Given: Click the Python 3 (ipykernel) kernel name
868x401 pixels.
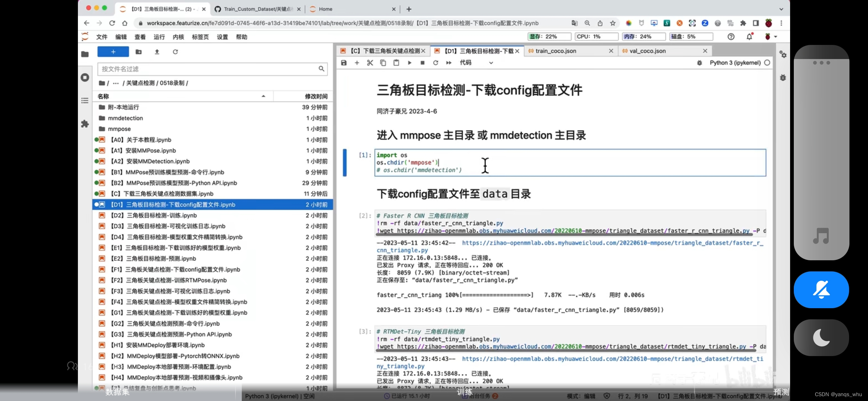Looking at the screenshot, I should coord(735,63).
